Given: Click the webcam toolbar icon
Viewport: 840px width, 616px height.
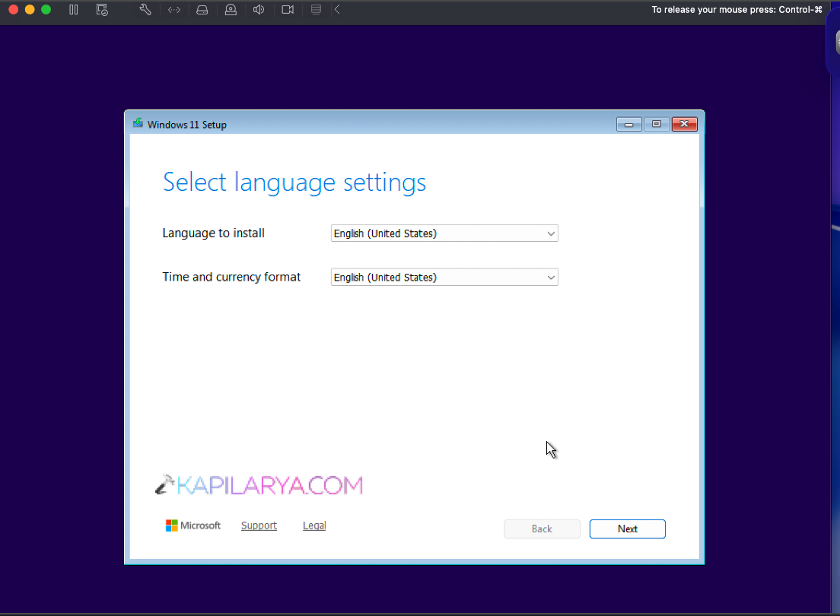Looking at the screenshot, I should pyautogui.click(x=230, y=9).
